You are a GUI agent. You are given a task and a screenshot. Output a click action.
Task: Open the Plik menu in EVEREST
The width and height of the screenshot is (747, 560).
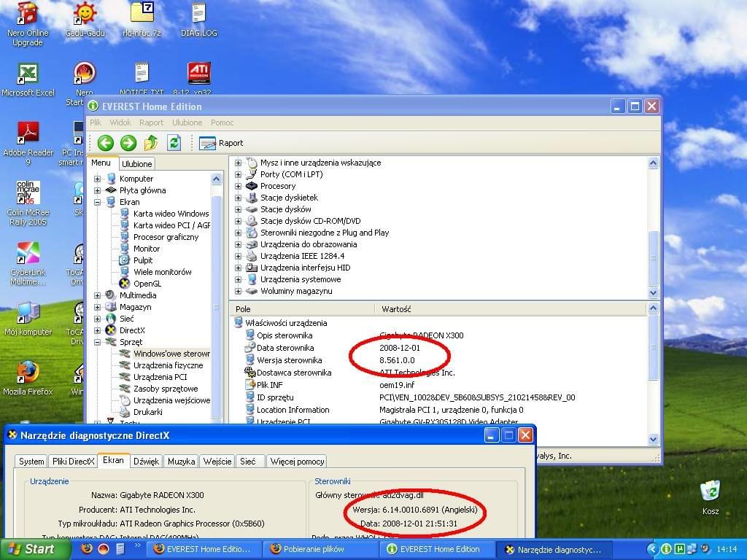coord(96,122)
